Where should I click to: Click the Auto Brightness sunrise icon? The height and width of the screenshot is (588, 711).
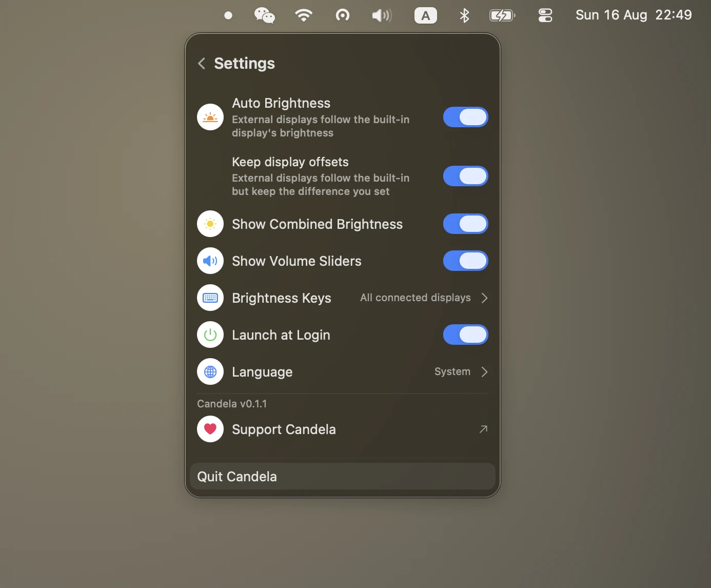pyautogui.click(x=210, y=117)
